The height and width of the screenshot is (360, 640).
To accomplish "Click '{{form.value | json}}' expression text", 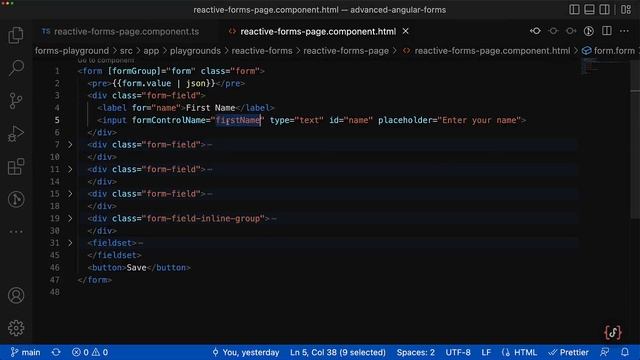I will click(x=164, y=83).
